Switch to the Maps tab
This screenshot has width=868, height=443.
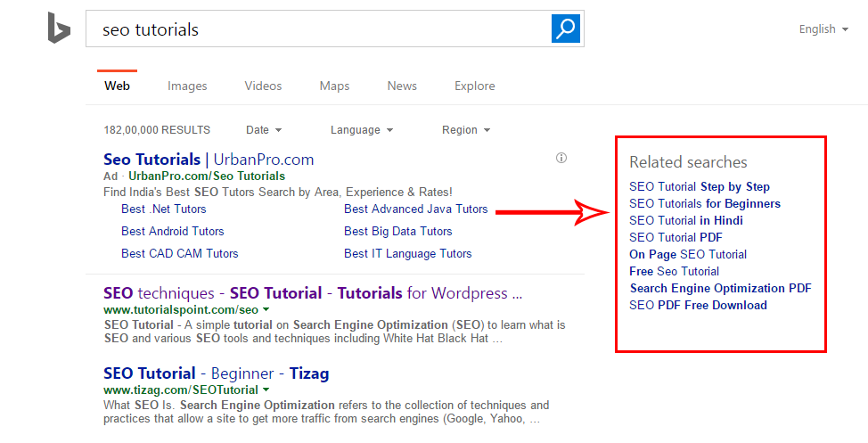click(334, 86)
